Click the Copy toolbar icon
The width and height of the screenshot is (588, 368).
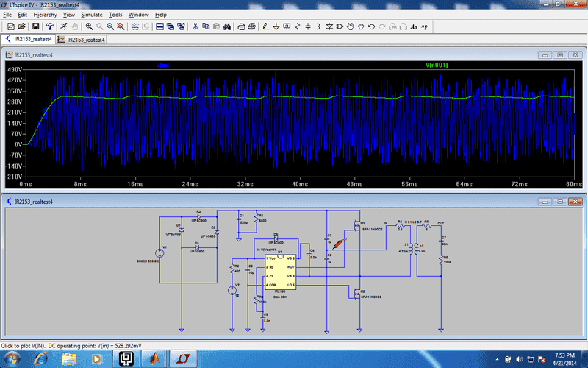point(206,26)
